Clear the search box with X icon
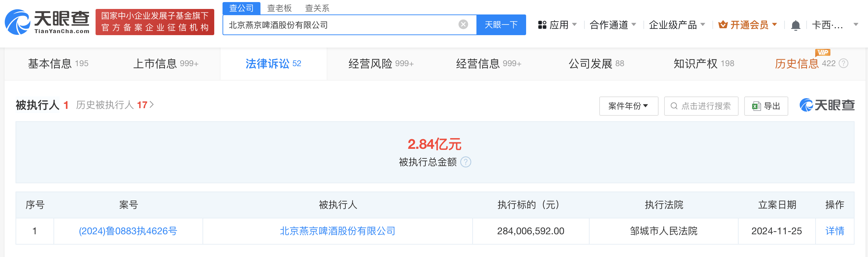Viewport: 868px width, 257px height. click(463, 24)
